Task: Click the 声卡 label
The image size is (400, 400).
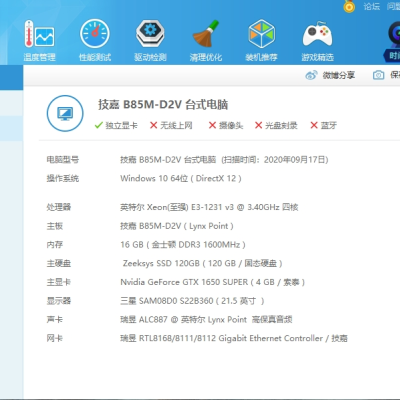Action: click(x=55, y=320)
